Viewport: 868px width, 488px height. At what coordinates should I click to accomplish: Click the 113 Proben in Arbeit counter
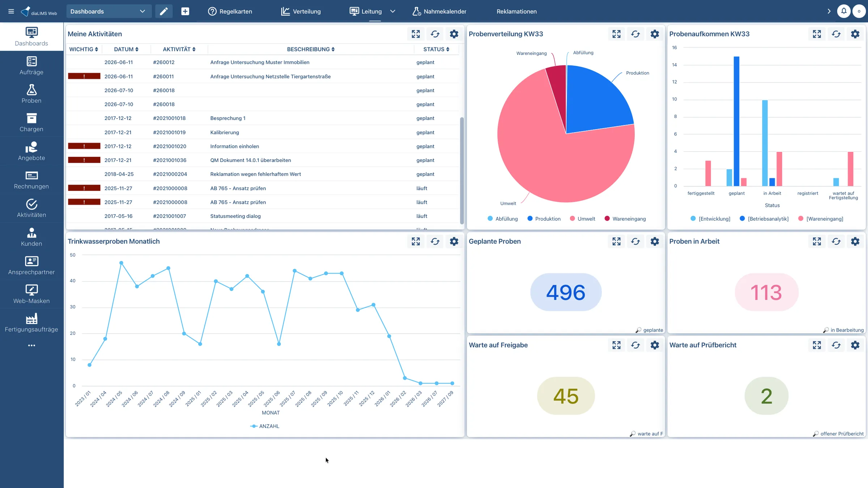766,292
